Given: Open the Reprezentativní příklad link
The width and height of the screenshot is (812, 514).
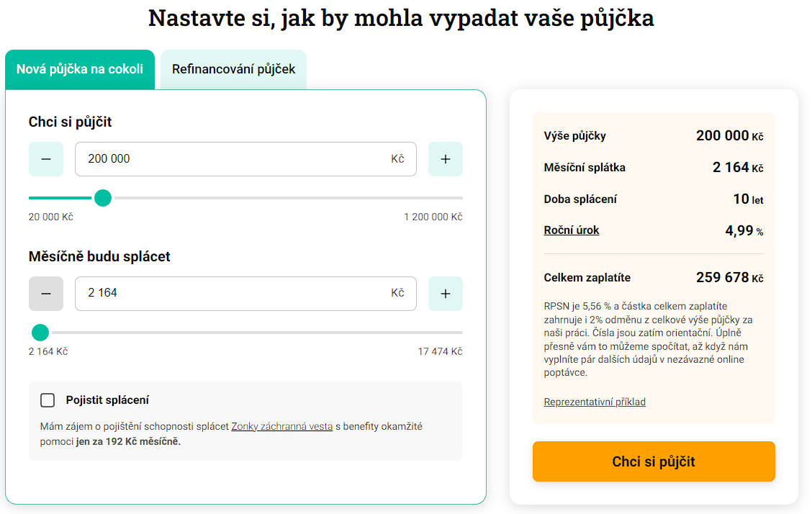Looking at the screenshot, I should click(x=595, y=402).
